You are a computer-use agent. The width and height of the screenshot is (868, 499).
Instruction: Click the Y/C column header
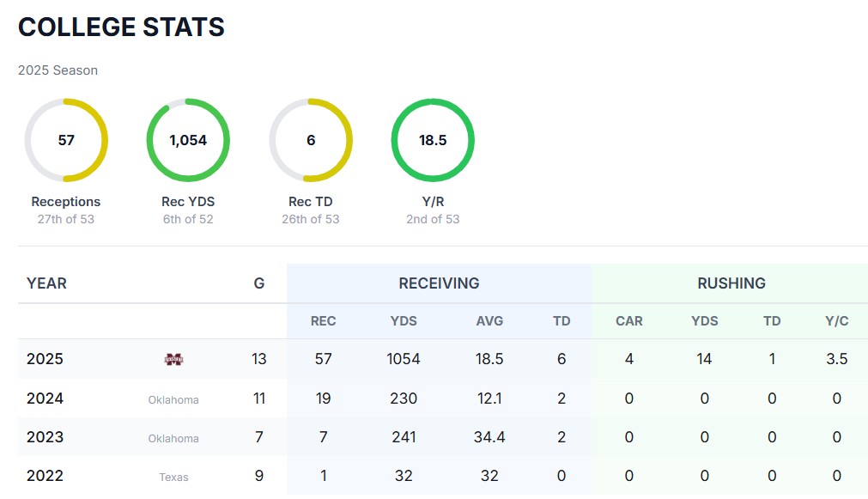837,321
